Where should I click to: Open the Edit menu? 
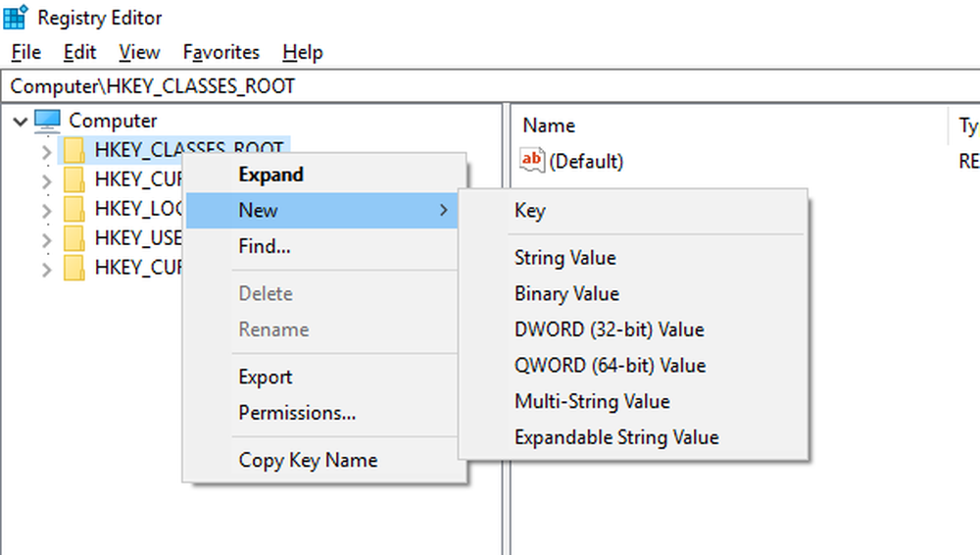coord(80,52)
